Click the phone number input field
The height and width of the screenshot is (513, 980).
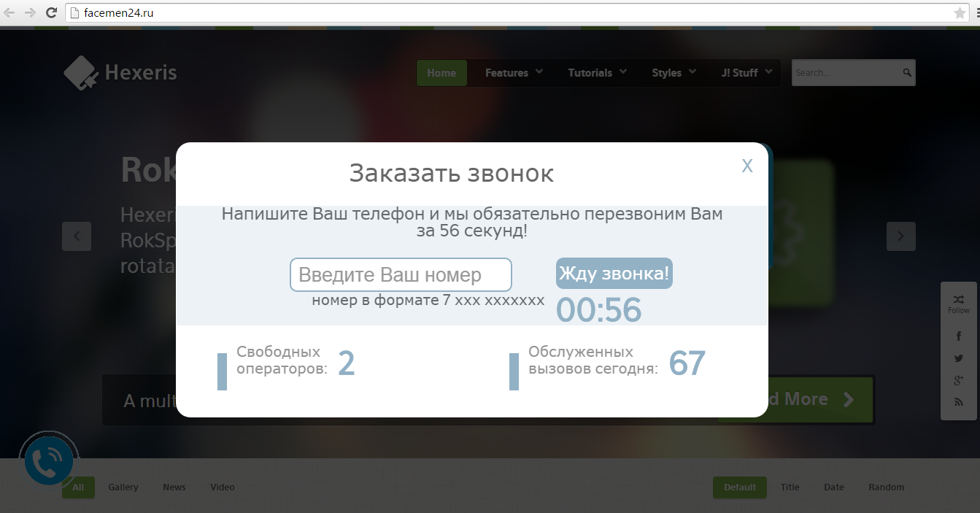pyautogui.click(x=400, y=274)
